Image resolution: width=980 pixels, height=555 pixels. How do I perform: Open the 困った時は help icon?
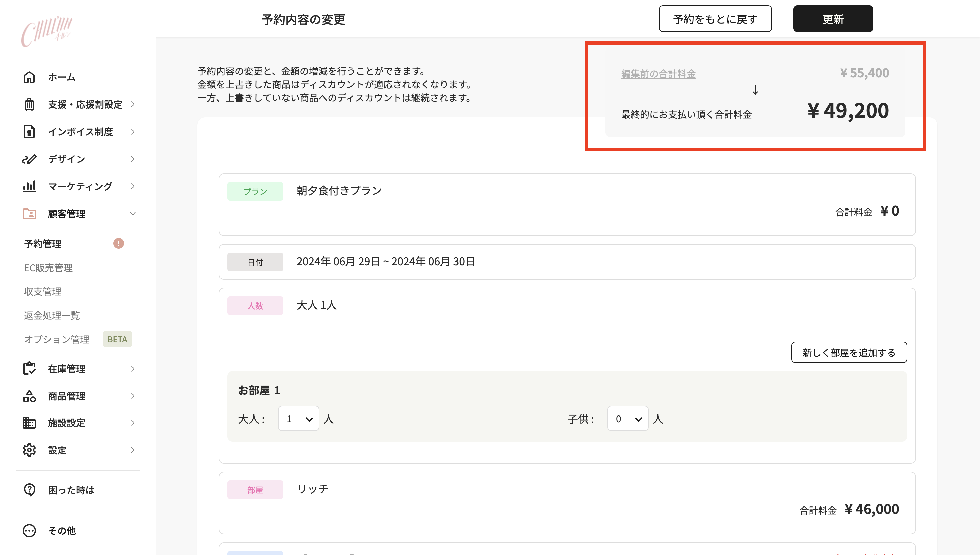coord(29,490)
